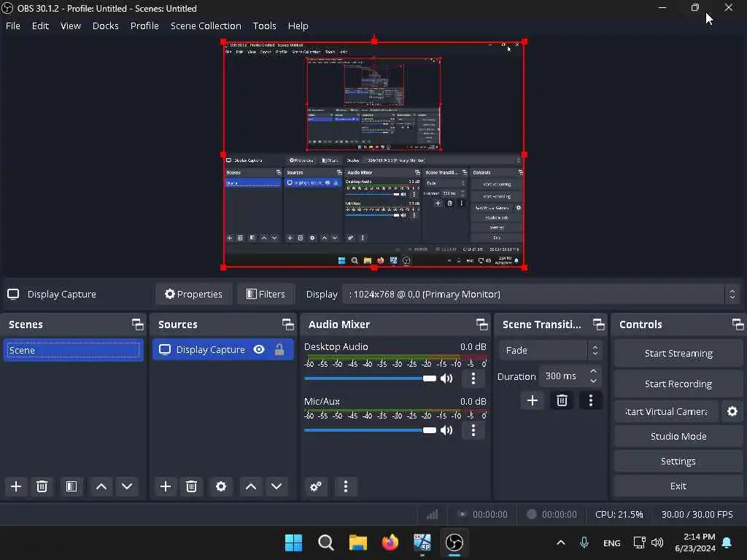Open taskbar Search

click(x=326, y=542)
